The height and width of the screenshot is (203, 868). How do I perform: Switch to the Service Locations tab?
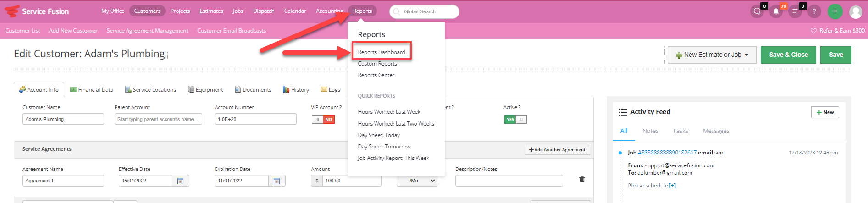click(150, 90)
